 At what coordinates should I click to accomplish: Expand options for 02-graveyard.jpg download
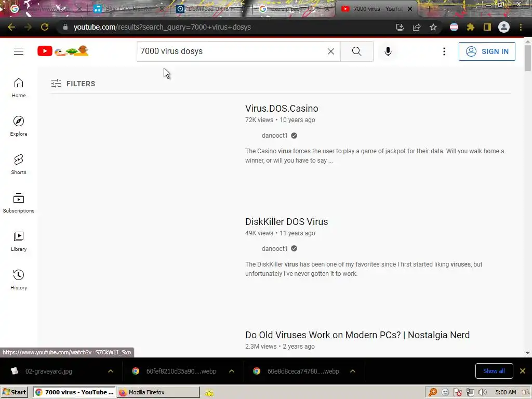tap(111, 371)
